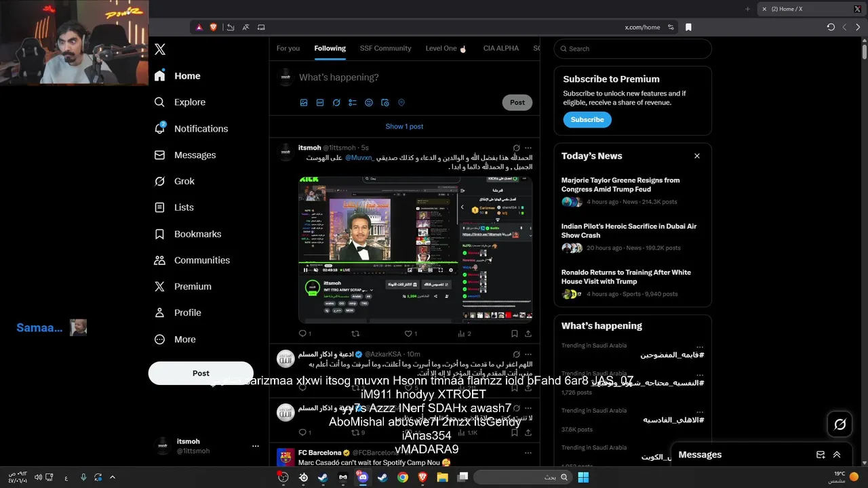Viewport: 868px width, 488px height.
Task: Like itsmoh's post
Action: (x=408, y=333)
